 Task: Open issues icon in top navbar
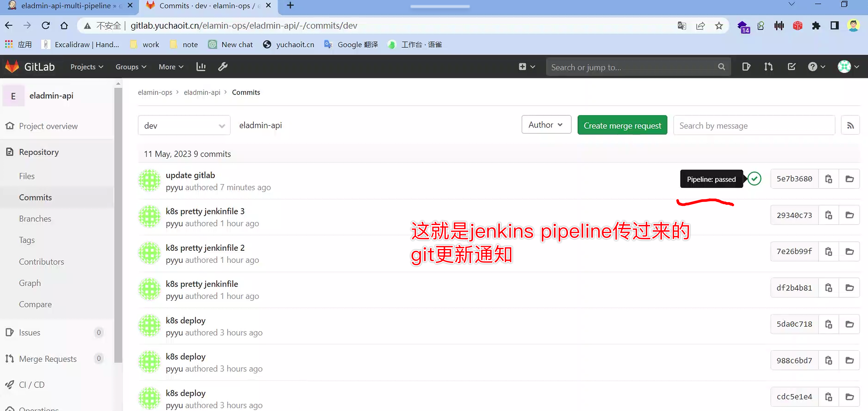(x=746, y=67)
